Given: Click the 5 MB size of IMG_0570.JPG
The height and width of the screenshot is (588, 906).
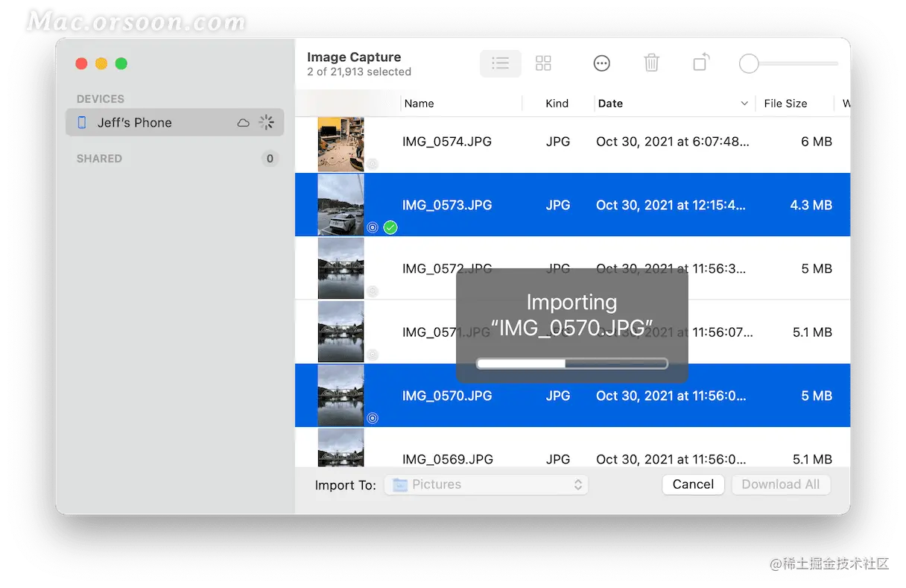Looking at the screenshot, I should (817, 396).
